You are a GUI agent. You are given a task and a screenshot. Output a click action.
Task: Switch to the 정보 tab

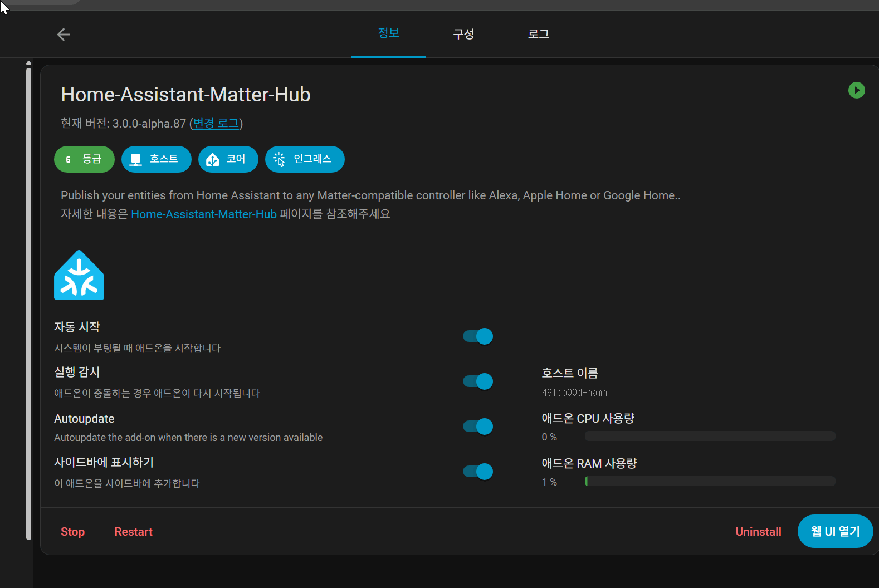(389, 33)
